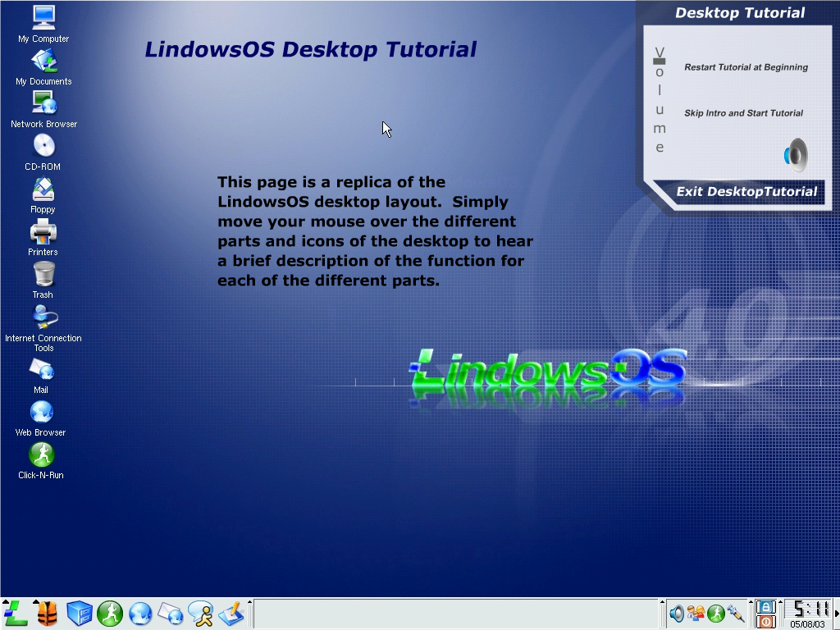This screenshot has width=840, height=630.
Task: Open the blue file cabinet taskbar icon
Action: point(80,614)
